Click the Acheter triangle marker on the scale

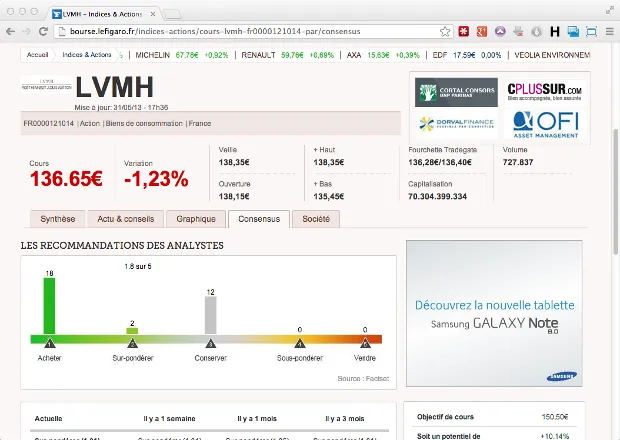tap(49, 343)
